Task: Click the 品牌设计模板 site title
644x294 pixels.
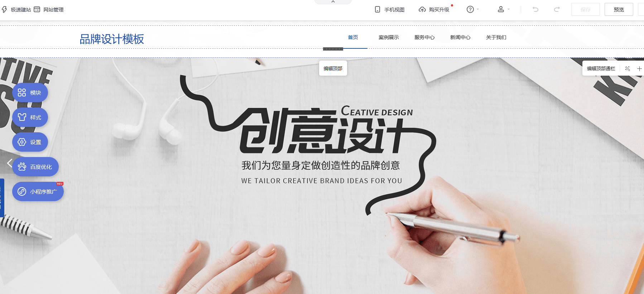Action: point(112,39)
